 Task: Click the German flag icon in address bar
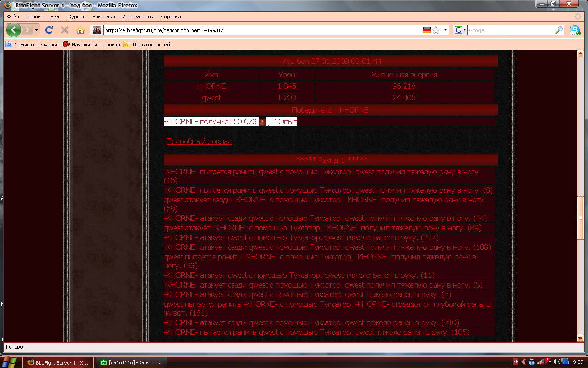tap(427, 30)
